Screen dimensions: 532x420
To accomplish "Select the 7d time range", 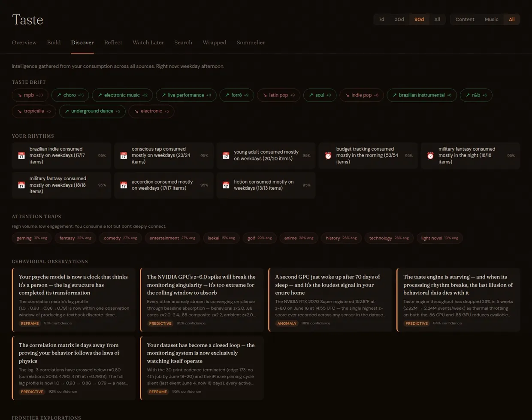I will (381, 19).
